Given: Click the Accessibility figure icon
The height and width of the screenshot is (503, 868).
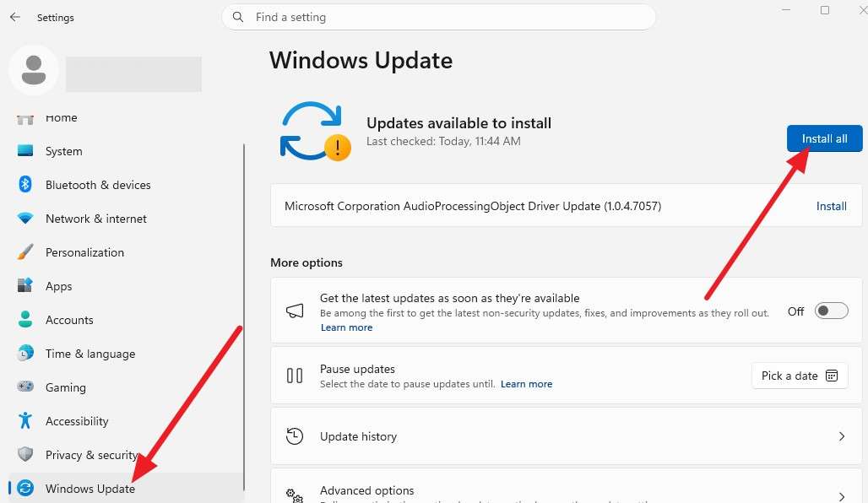Looking at the screenshot, I should tap(25, 420).
